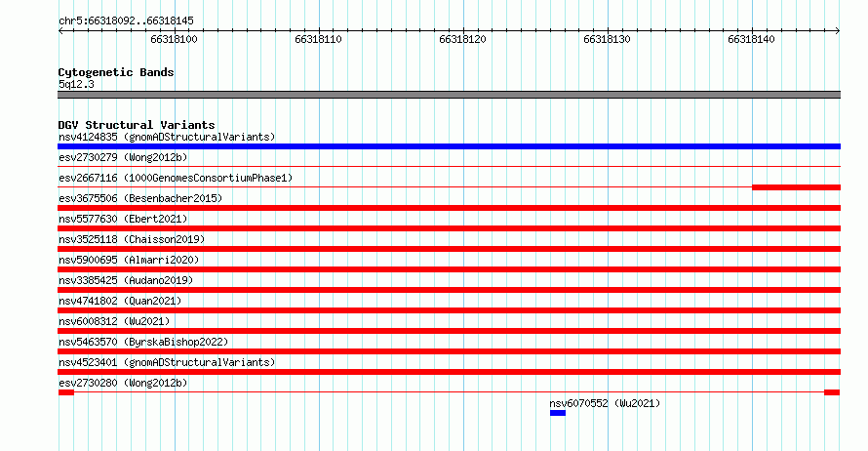Viewport: 868px width, 451px height.
Task: Click esv2667116 (1000GenomesConsortiumPhase1) label
Action: click(x=176, y=178)
